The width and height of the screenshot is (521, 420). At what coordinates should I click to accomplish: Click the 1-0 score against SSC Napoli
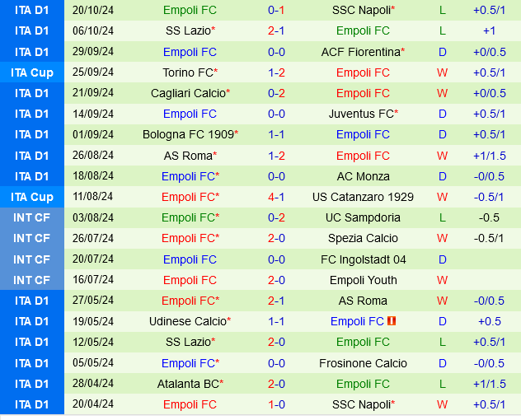point(276,404)
